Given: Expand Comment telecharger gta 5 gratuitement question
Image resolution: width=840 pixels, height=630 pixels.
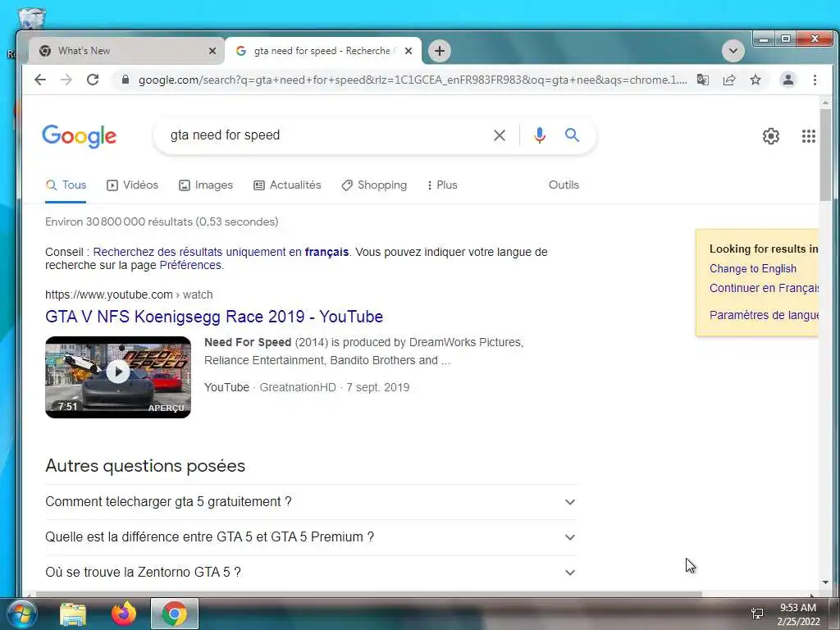Looking at the screenshot, I should click(x=311, y=502).
